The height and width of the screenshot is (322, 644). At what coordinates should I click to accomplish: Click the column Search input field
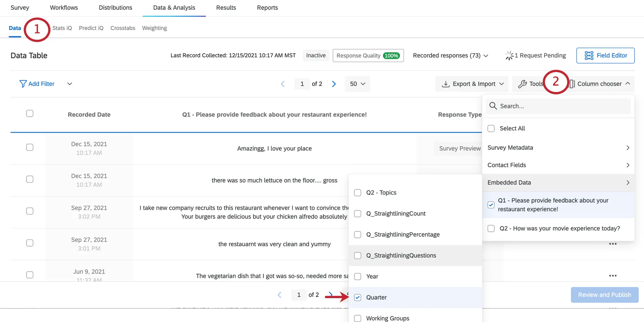(558, 106)
